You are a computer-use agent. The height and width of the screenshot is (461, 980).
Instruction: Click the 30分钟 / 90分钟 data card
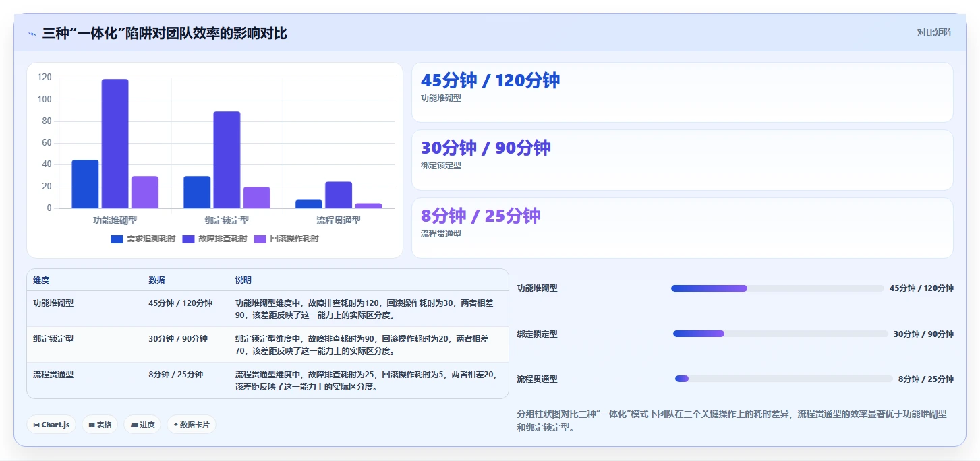point(682,160)
